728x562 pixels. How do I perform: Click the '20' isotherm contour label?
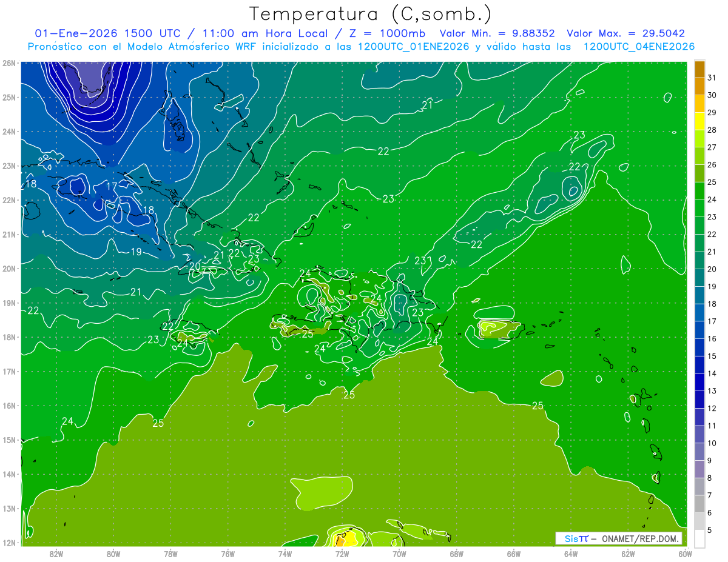click(195, 266)
